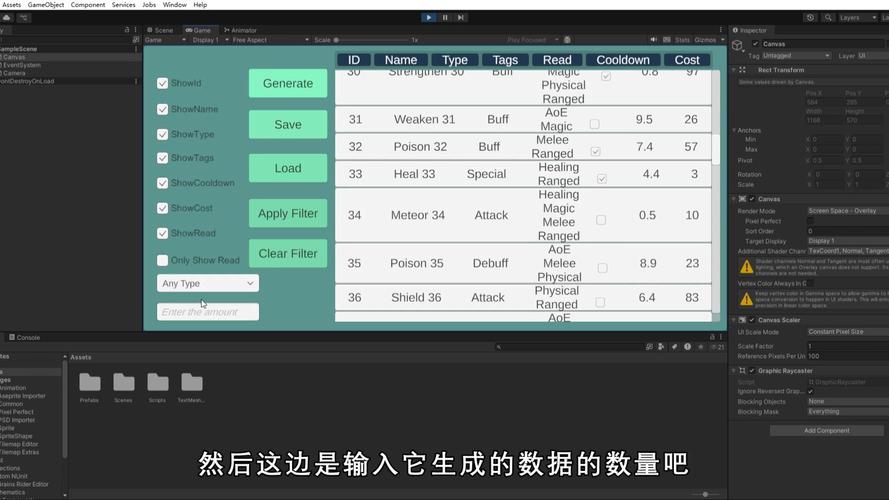Open the Project search by log type icon
Screen dimensions: 889x500
coord(687,346)
